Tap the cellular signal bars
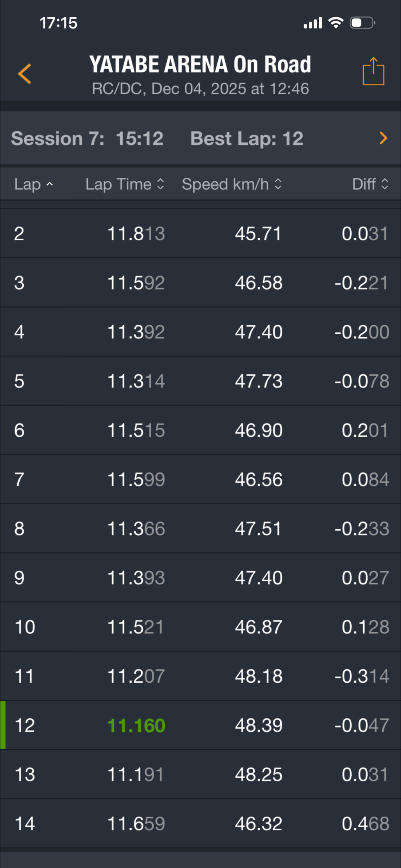 click(313, 23)
